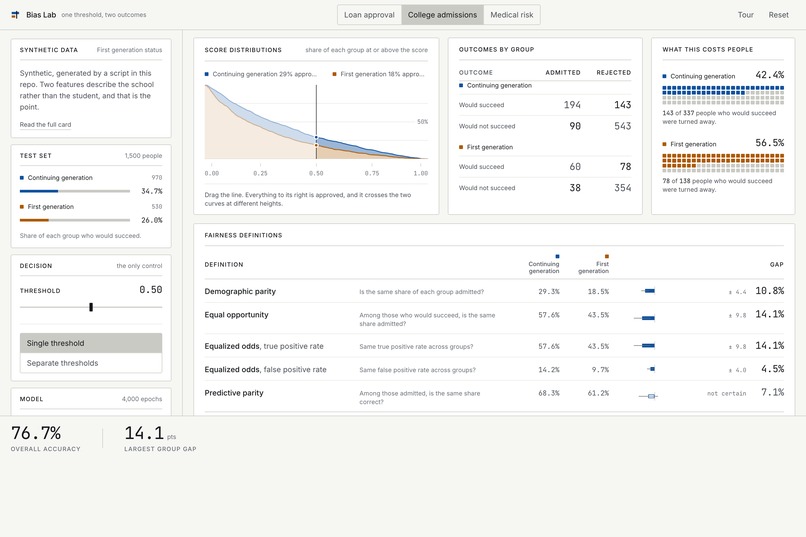This screenshot has width=806, height=537.
Task: Click the 42.4% cost value
Action: (x=770, y=75)
